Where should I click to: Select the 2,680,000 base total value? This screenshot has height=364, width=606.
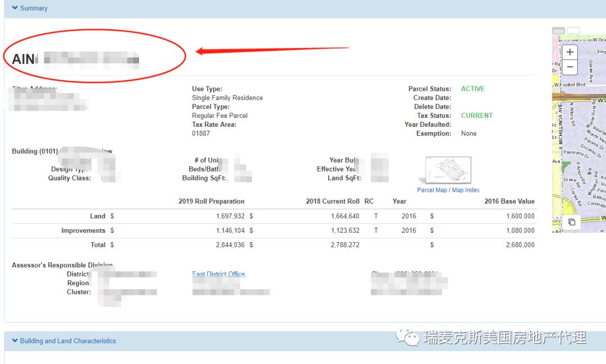[x=520, y=245]
